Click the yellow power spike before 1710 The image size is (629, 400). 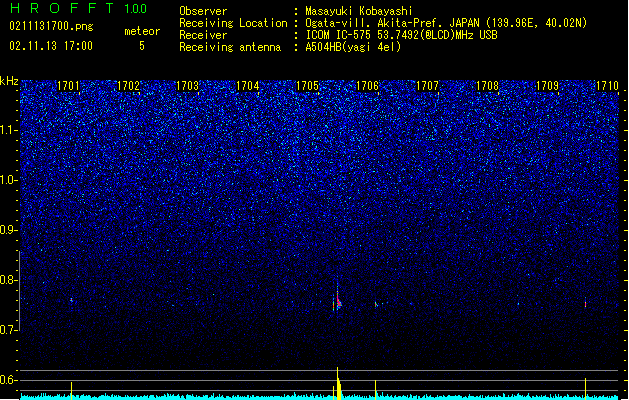(x=585, y=388)
